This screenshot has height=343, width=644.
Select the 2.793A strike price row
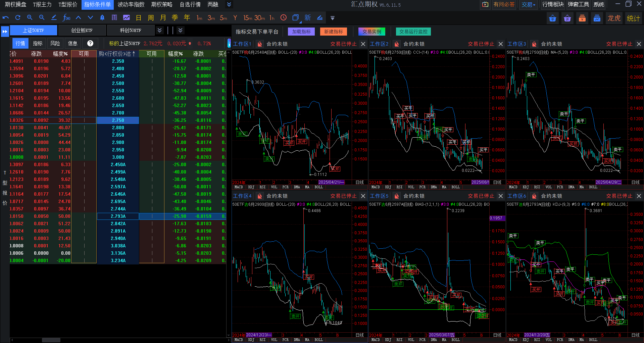pyautogui.click(x=118, y=216)
